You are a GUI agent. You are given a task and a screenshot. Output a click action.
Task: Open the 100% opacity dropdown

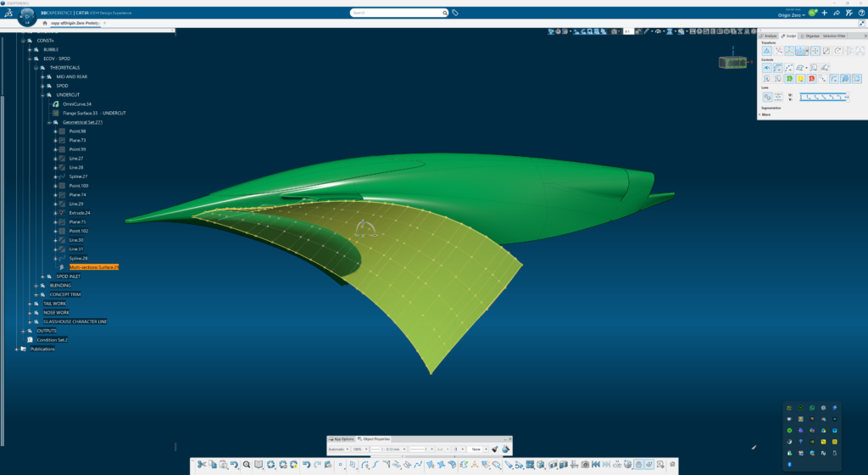click(359, 449)
